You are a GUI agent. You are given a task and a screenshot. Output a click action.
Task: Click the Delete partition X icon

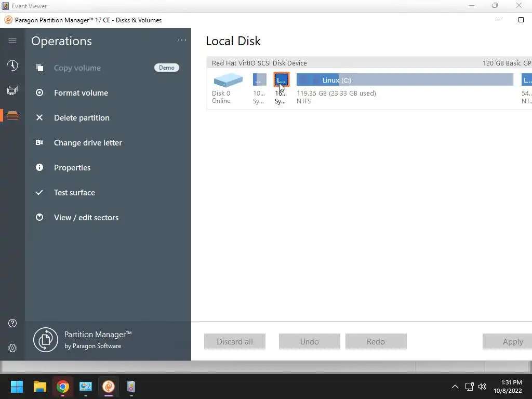coord(39,117)
